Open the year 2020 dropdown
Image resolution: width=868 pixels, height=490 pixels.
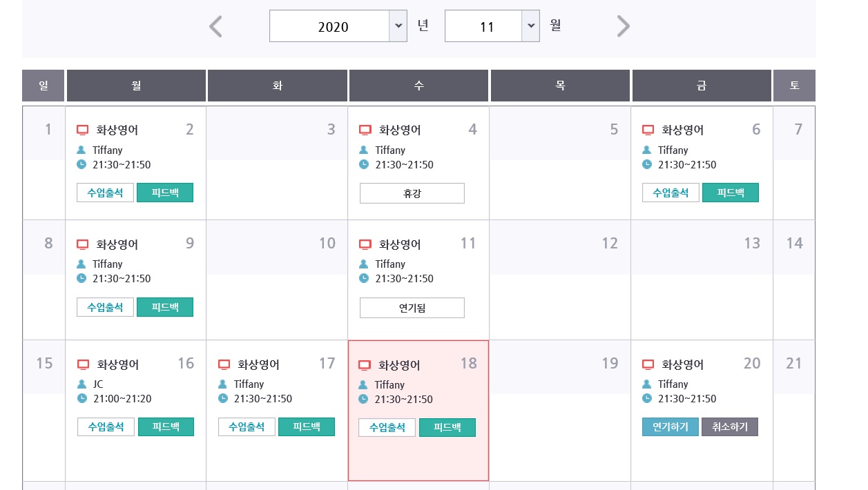point(398,26)
